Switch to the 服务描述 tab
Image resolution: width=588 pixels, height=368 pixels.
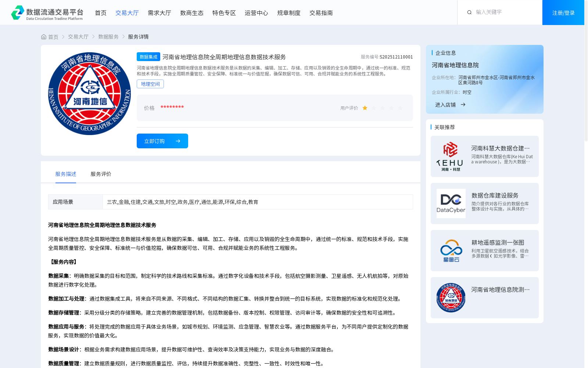tap(66, 174)
